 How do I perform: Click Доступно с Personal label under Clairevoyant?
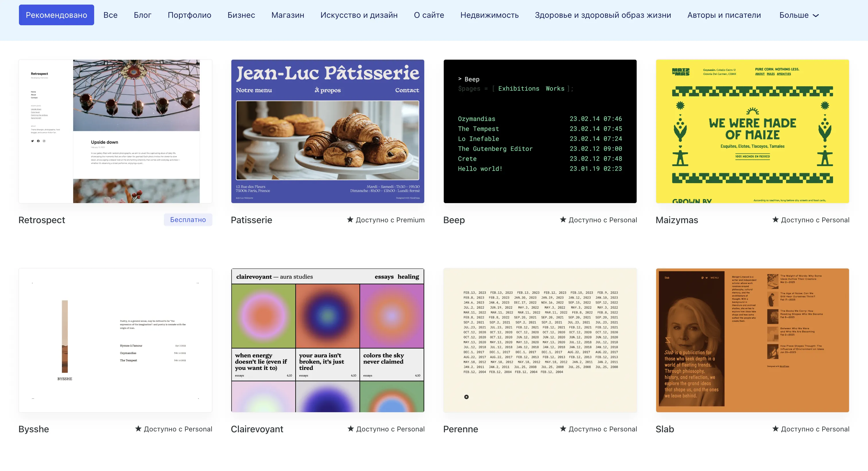coord(390,429)
